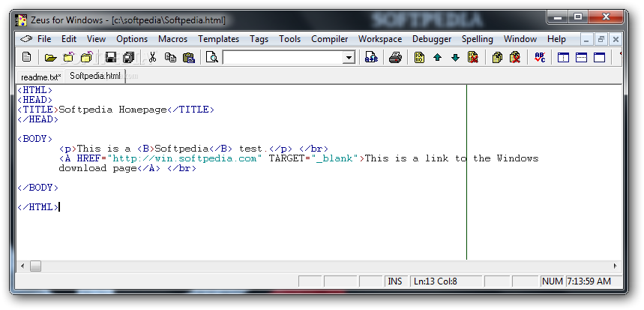Toggle bookmark with the yellow bookmark icon

419,57
